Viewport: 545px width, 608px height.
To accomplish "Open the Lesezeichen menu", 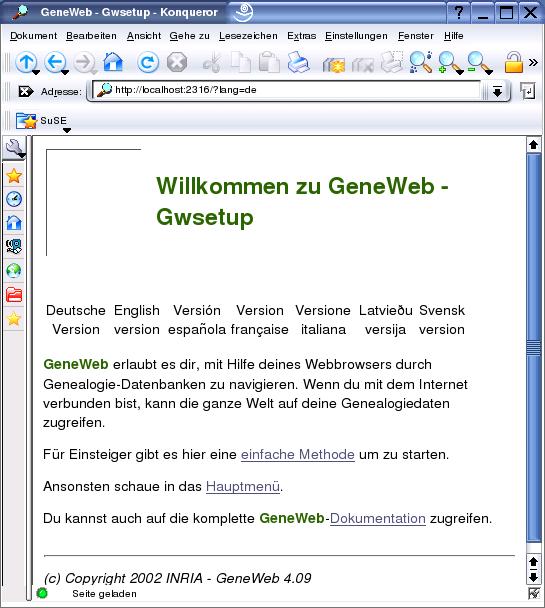I will tap(248, 36).
